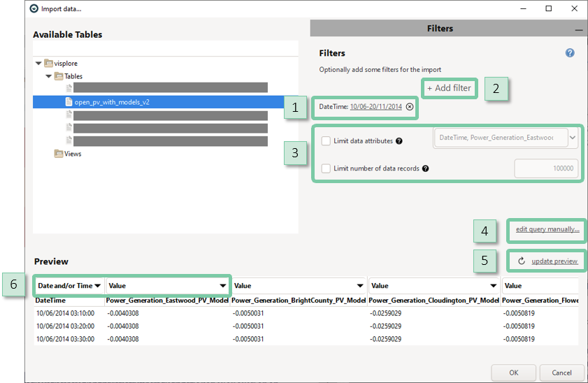Enable the Limit data attributes checkbox
588x383 pixels.
point(326,141)
